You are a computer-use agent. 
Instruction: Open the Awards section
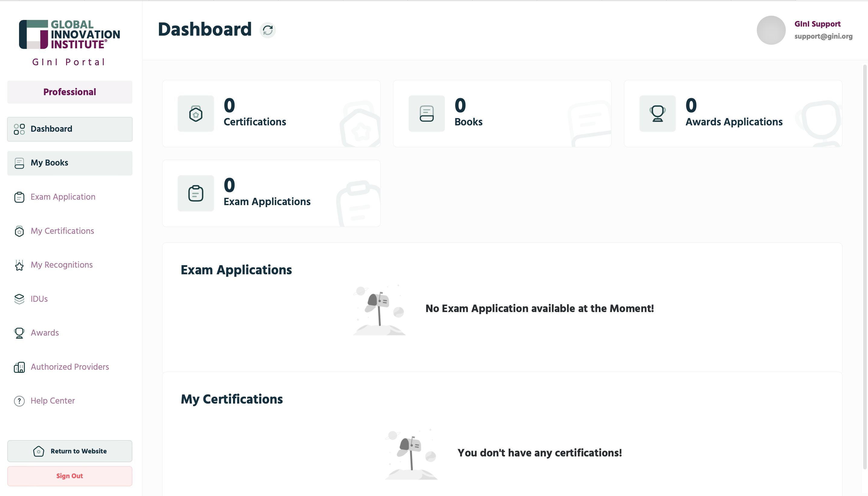point(70,333)
